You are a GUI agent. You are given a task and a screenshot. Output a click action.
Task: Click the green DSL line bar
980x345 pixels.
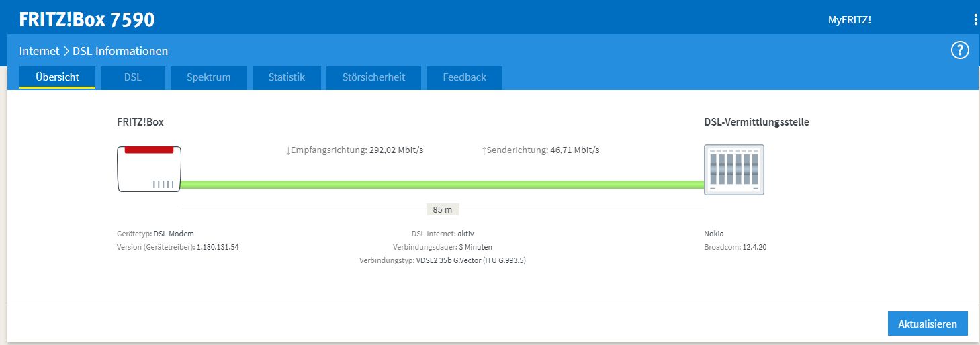443,184
